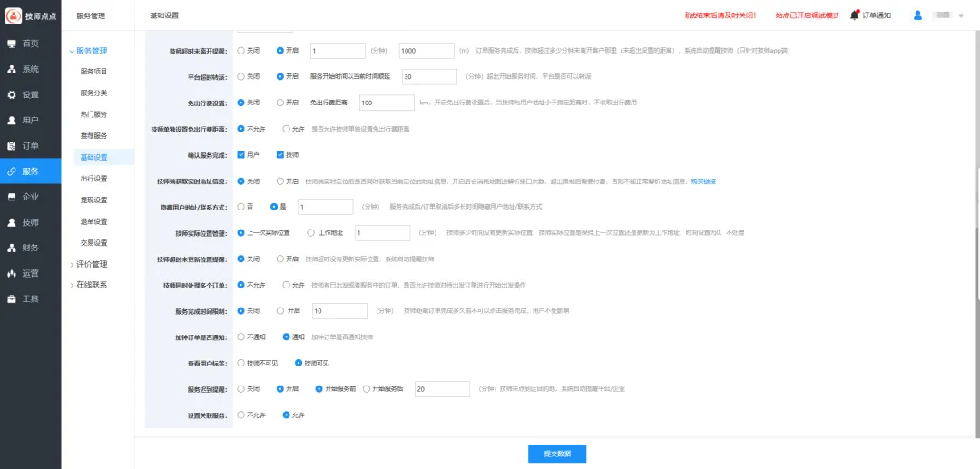Click the 首页 home icon in sidebar
This screenshot has width=980, height=469.
click(12, 44)
